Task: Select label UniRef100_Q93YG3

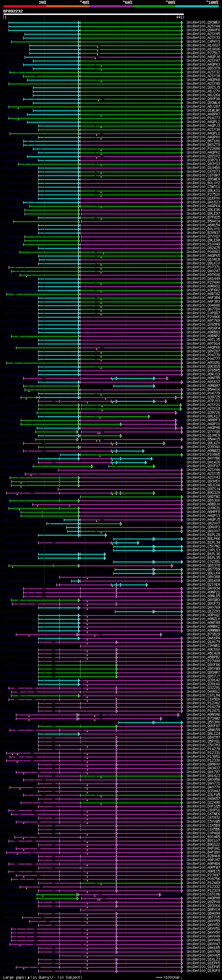Action: 203,164
